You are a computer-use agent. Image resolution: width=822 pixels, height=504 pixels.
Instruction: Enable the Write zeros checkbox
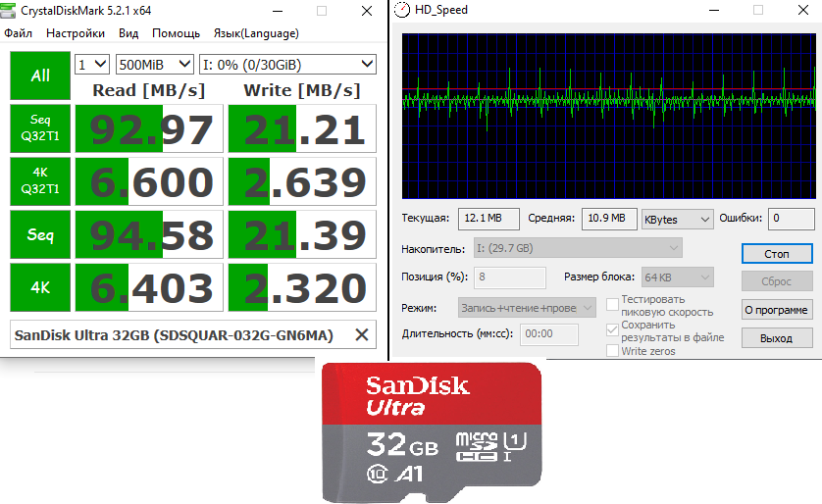pos(613,351)
